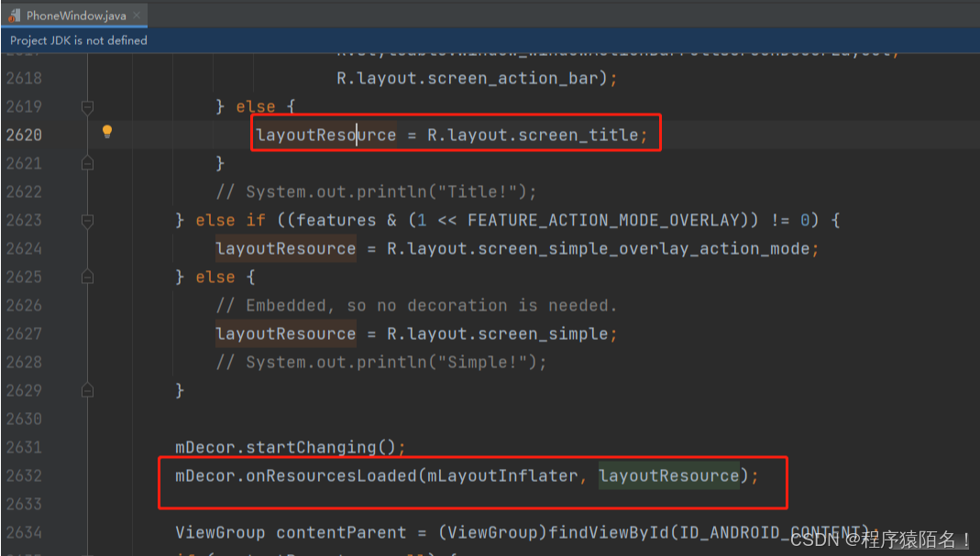Collapse the else-if block at line 2623

tap(87, 220)
